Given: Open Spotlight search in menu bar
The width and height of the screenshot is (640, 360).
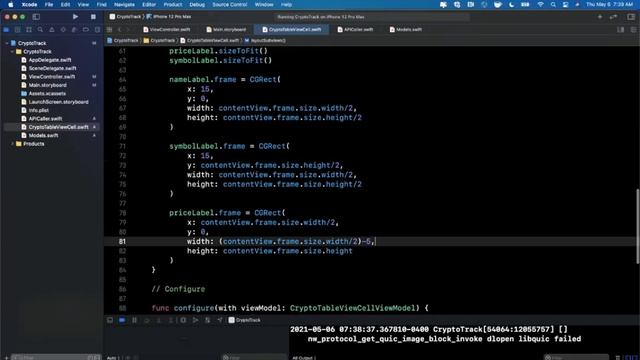Looking at the screenshot, I should (553, 4).
